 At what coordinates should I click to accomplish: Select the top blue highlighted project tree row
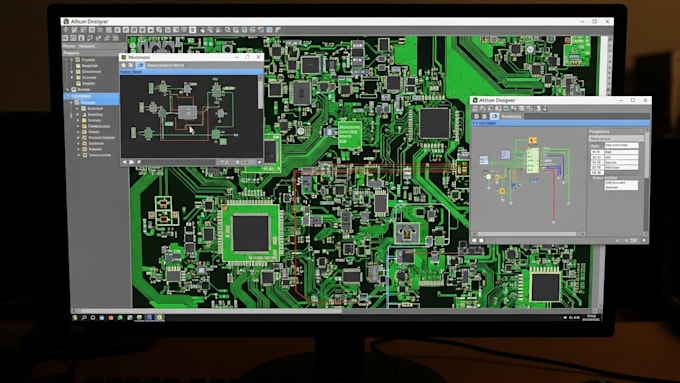(x=92, y=96)
